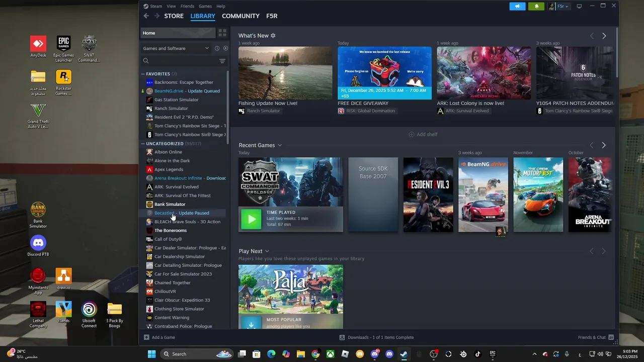The height and width of the screenshot is (362, 644).
Task: Select Lethal Company desktop shortcut
Action: [x=38, y=315]
